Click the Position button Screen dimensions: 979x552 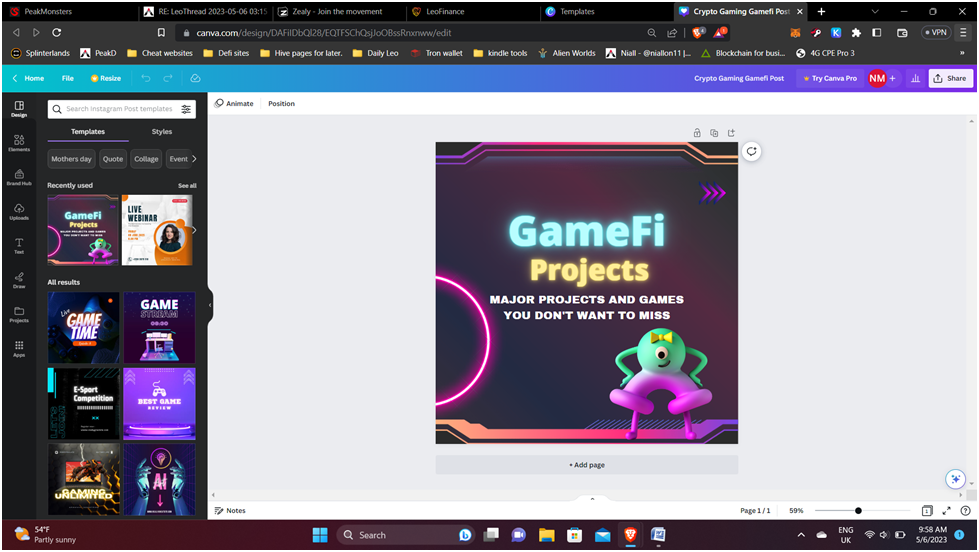pos(282,104)
